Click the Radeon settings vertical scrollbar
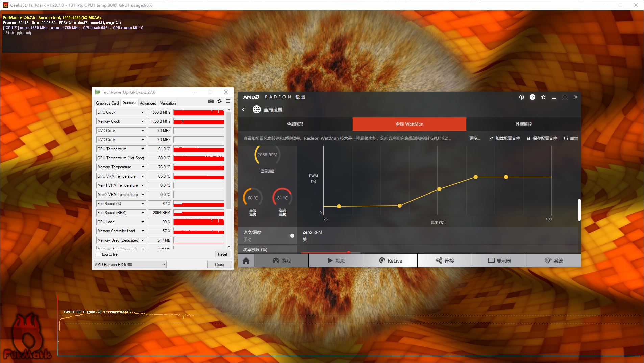The height and width of the screenshot is (363, 644). [x=579, y=210]
